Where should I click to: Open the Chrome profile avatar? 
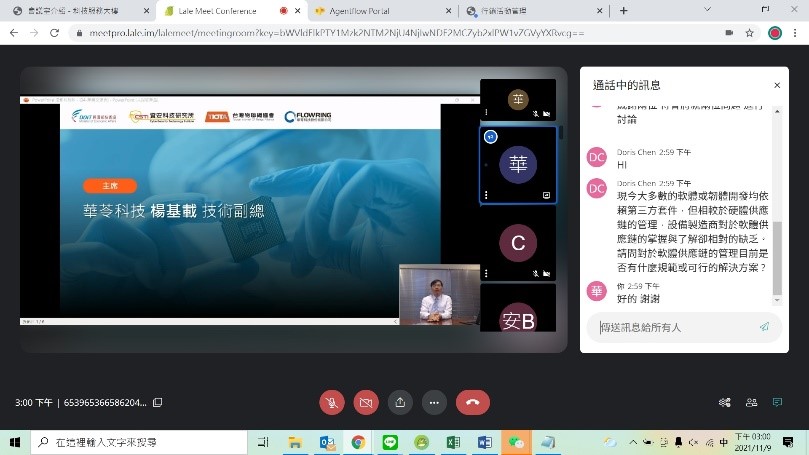tap(774, 33)
